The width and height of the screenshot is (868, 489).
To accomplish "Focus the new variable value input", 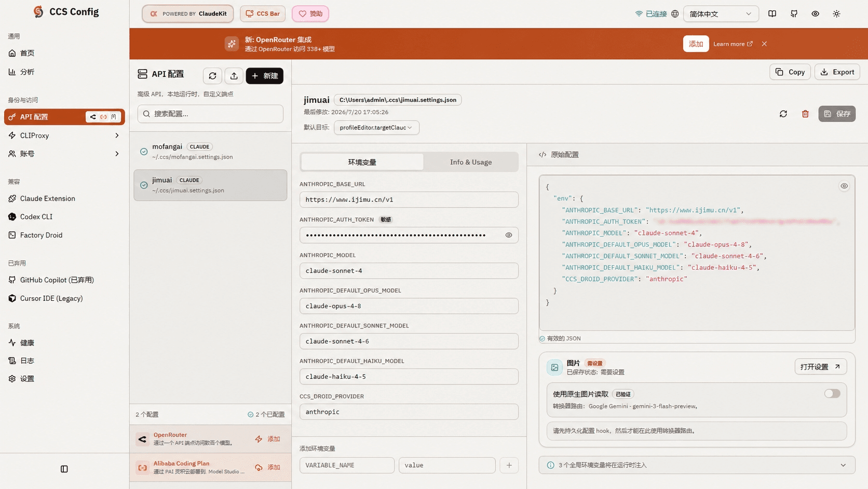I will coord(447,466).
